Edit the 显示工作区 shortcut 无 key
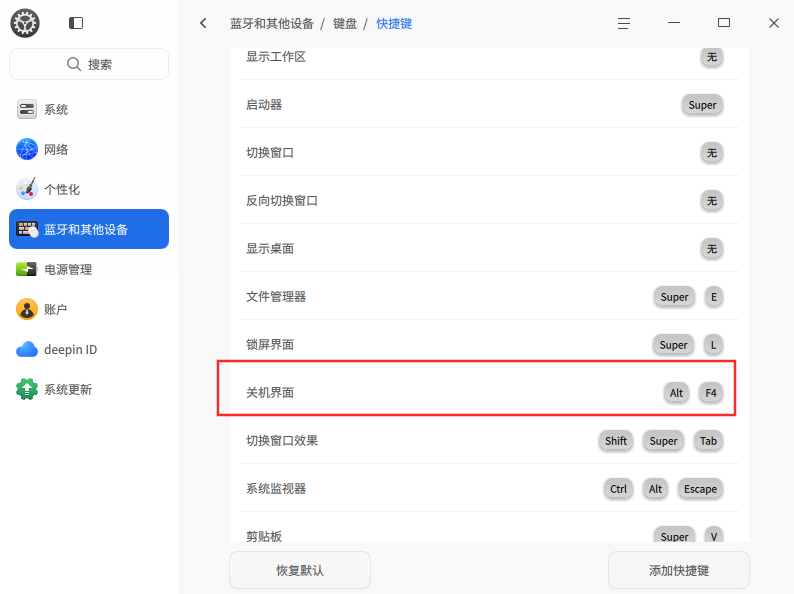 click(711, 57)
